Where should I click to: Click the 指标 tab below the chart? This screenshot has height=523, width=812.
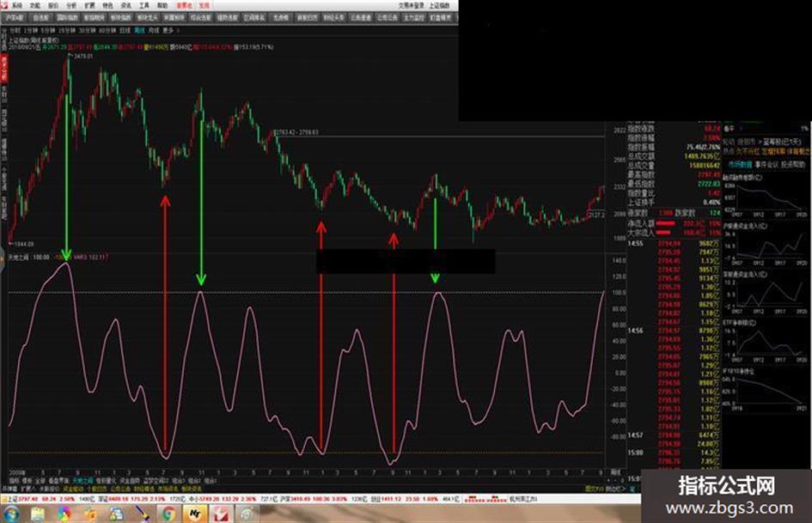point(14,481)
